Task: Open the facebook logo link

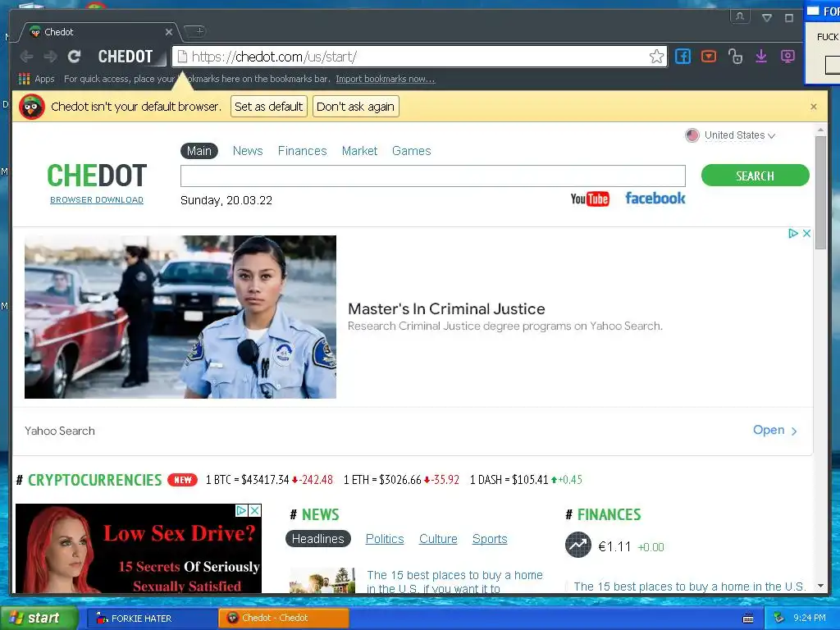Action: click(x=655, y=199)
